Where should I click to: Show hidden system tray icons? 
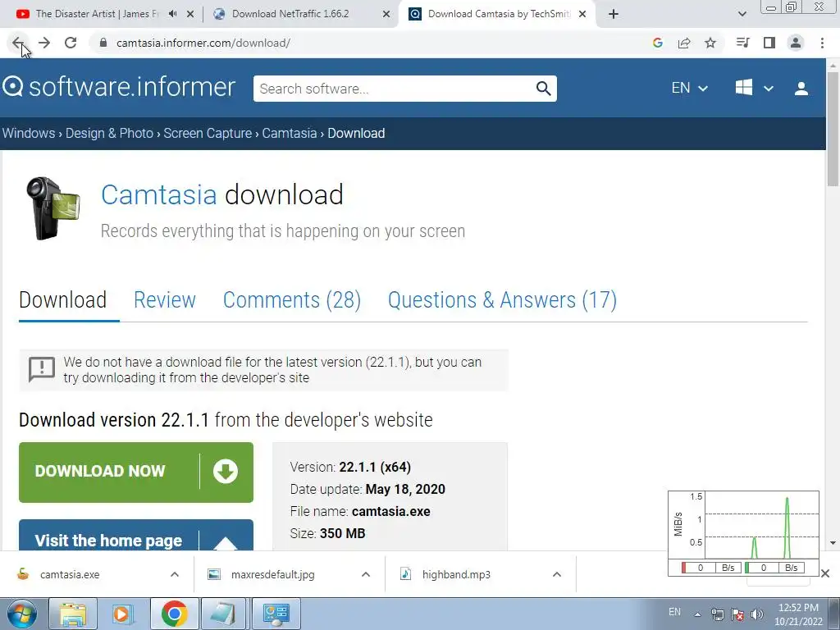pyautogui.click(x=697, y=614)
